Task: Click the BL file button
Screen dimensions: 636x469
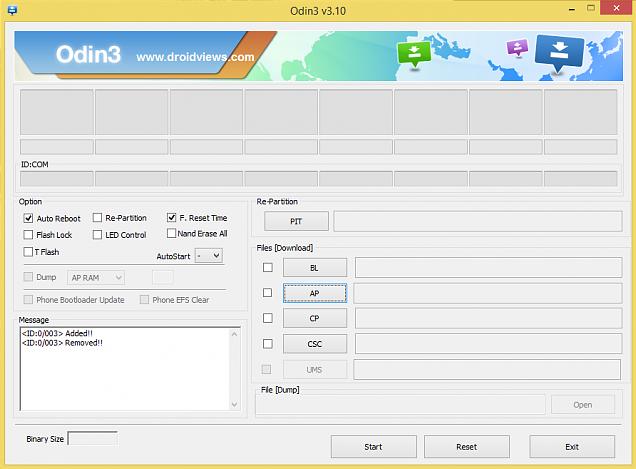Action: tap(315, 268)
